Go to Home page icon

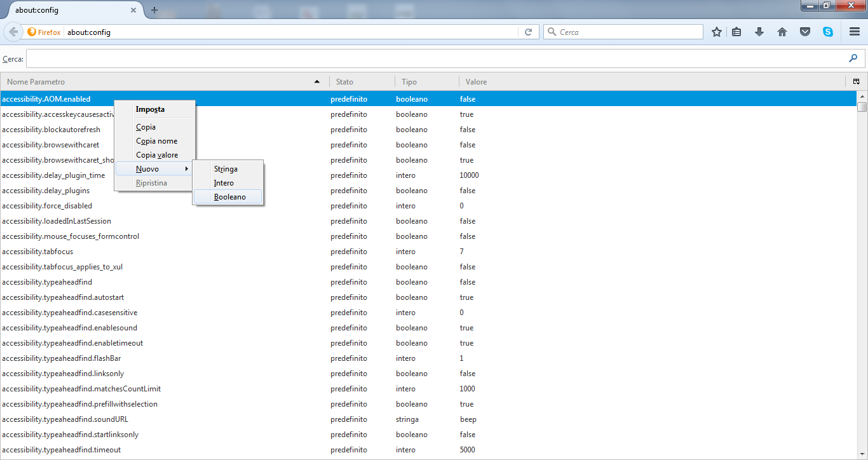click(x=782, y=32)
